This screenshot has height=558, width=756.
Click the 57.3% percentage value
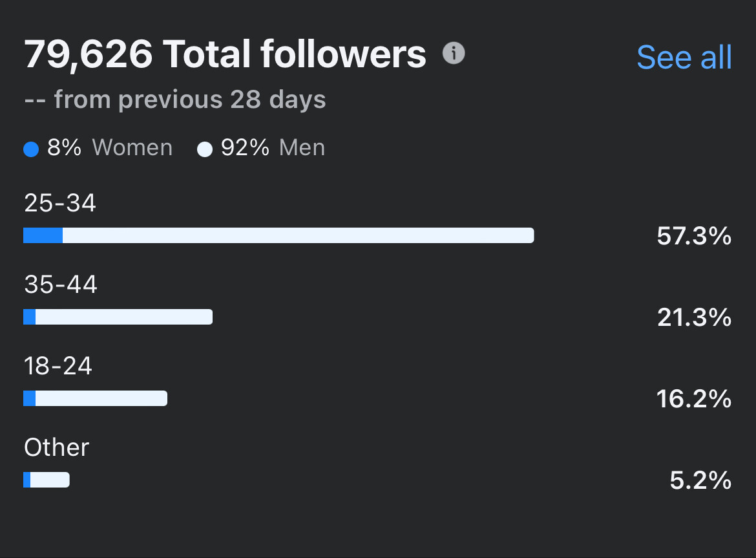point(694,237)
